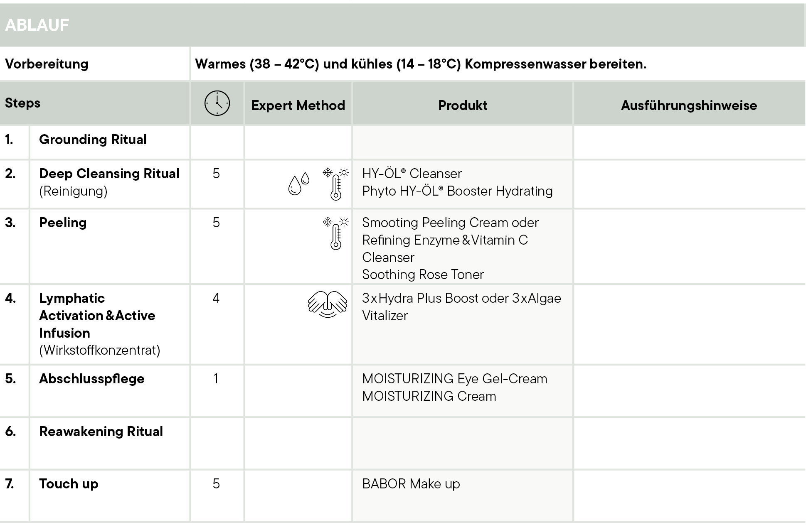Click the Grounding Ritual step name
The width and height of the screenshot is (806, 532).
tap(93, 140)
